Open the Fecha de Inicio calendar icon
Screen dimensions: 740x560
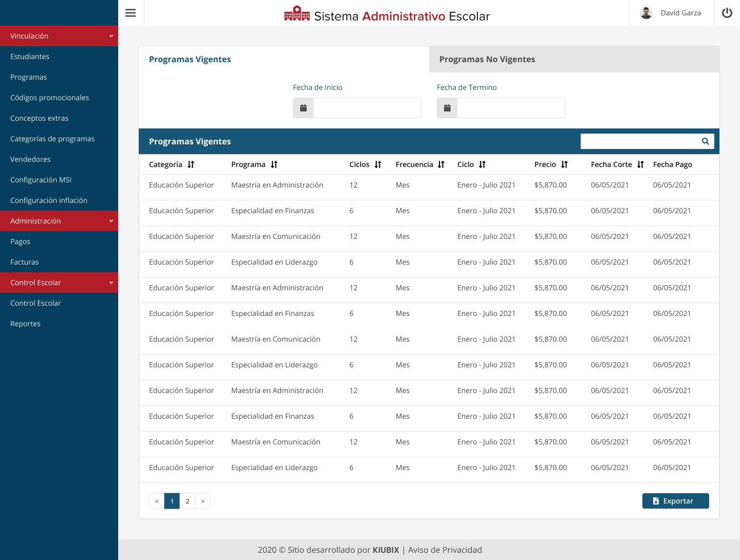click(303, 108)
